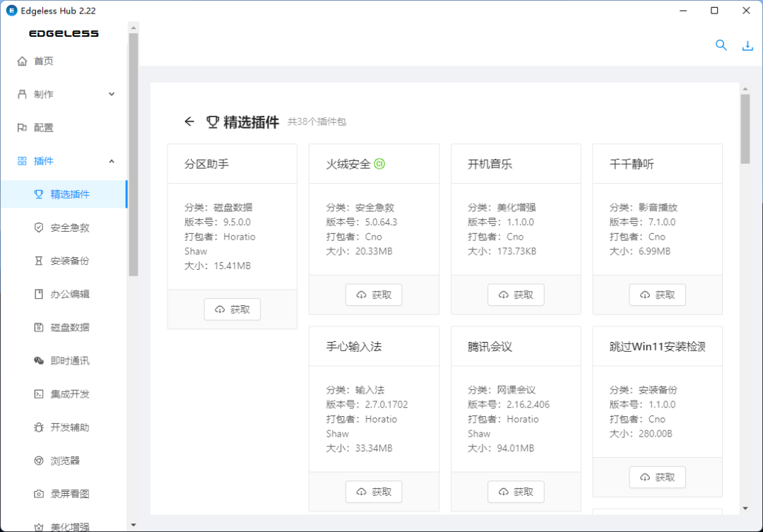Click the sidebar scroll down arrow
Image resolution: width=763 pixels, height=532 pixels.
click(x=133, y=525)
